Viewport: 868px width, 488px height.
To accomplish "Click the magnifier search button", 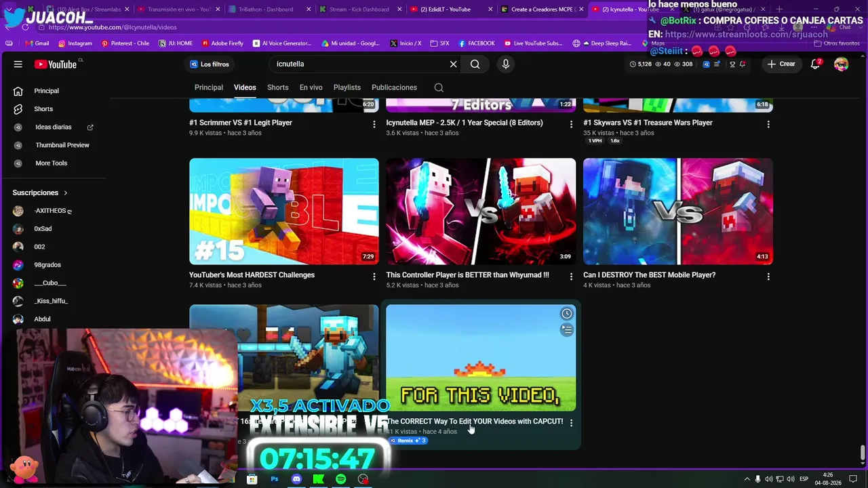I will click(x=475, y=64).
